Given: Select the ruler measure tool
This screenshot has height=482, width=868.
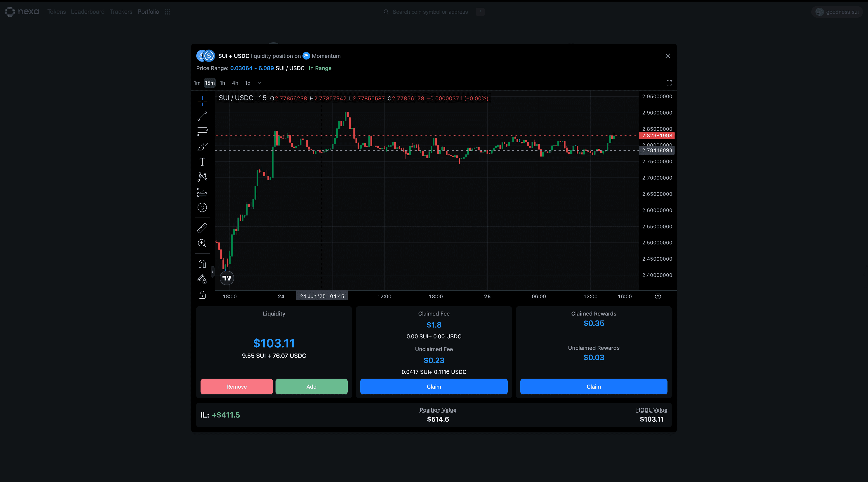Looking at the screenshot, I should coord(202,228).
